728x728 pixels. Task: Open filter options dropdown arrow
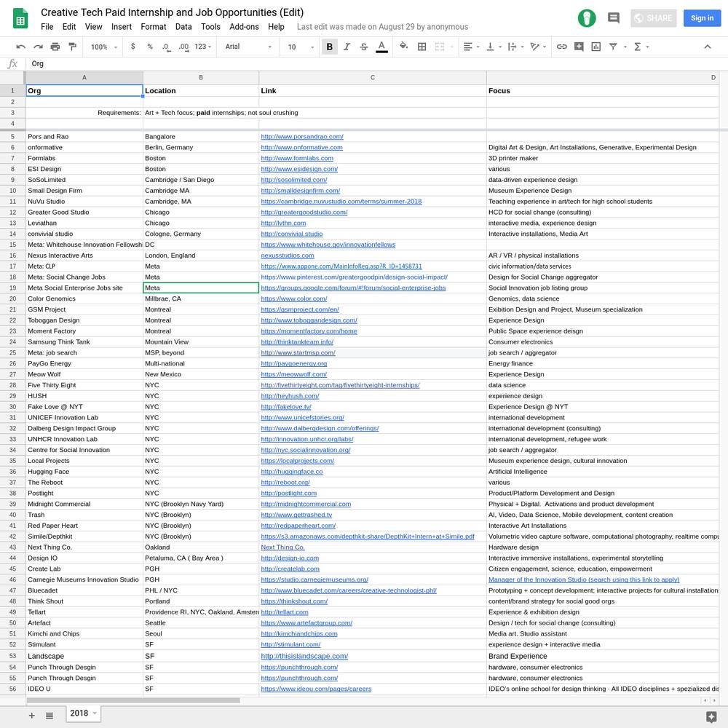tap(625, 47)
